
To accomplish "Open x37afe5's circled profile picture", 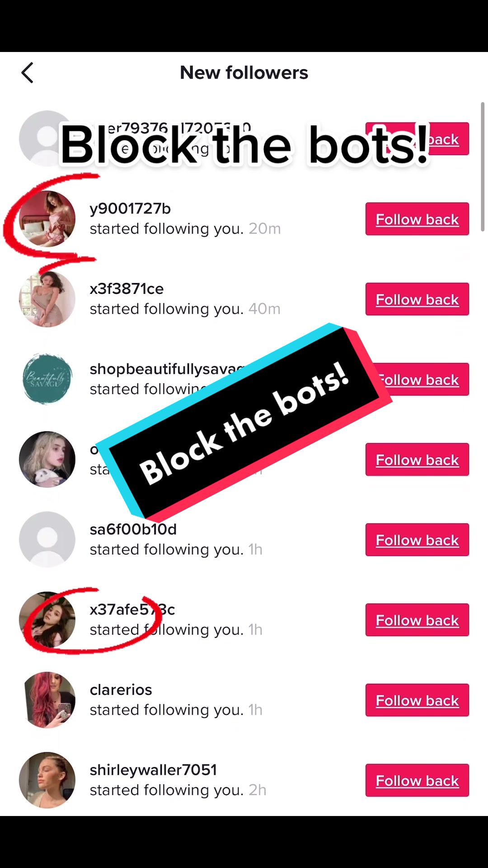I will [47, 619].
